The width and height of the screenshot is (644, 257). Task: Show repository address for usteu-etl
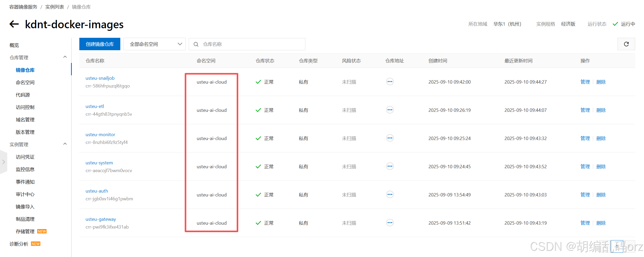pyautogui.click(x=390, y=110)
